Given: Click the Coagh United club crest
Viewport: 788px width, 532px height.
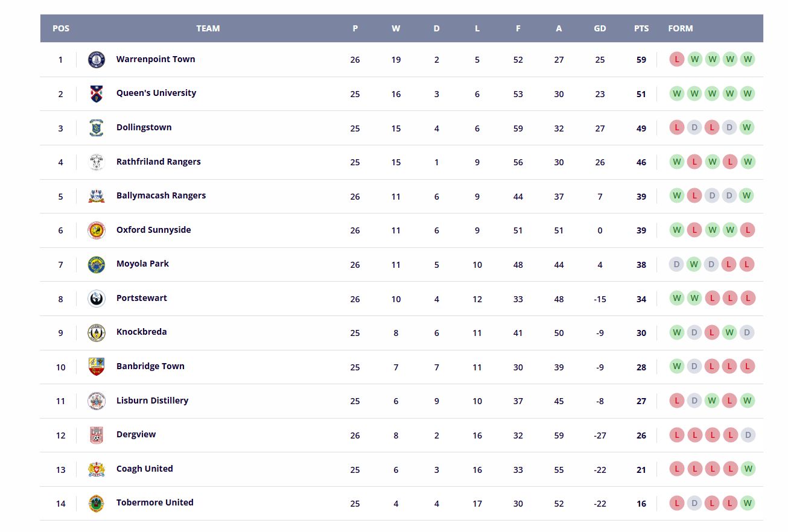Looking at the screenshot, I should click(x=97, y=469).
